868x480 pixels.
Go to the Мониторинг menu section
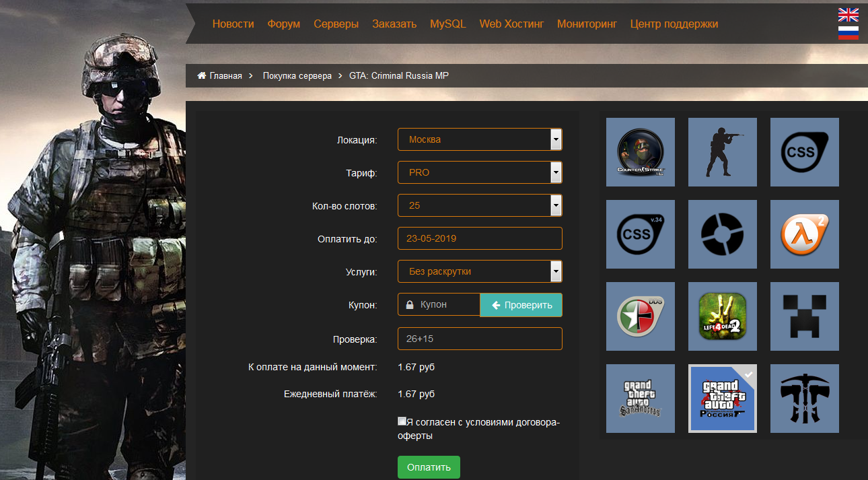click(x=587, y=24)
